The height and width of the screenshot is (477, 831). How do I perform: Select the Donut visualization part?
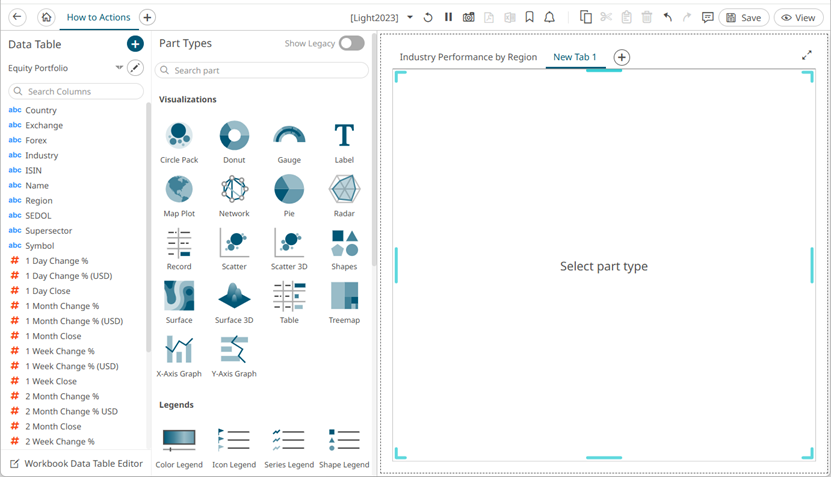pos(234,142)
